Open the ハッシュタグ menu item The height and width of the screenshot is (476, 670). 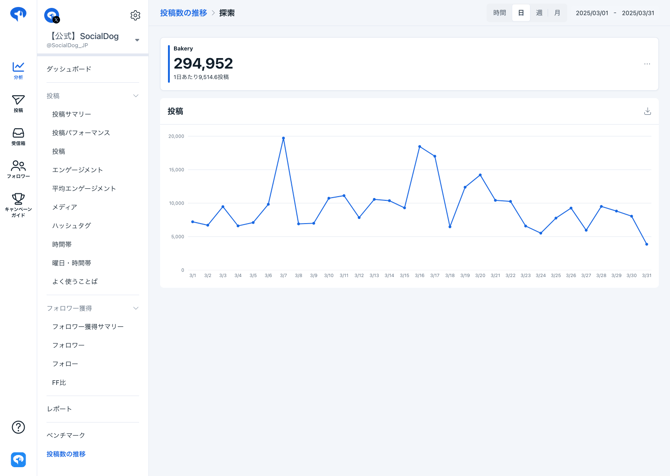71,226
